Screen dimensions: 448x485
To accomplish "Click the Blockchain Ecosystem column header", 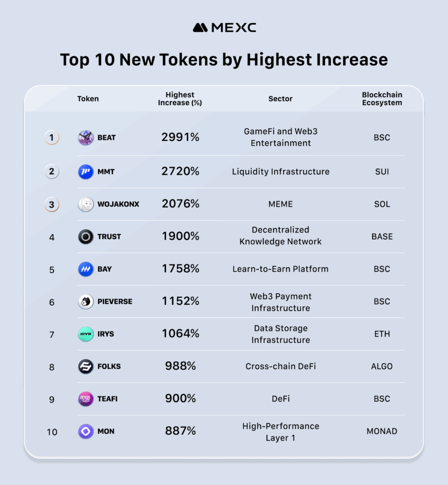I will coord(382,99).
